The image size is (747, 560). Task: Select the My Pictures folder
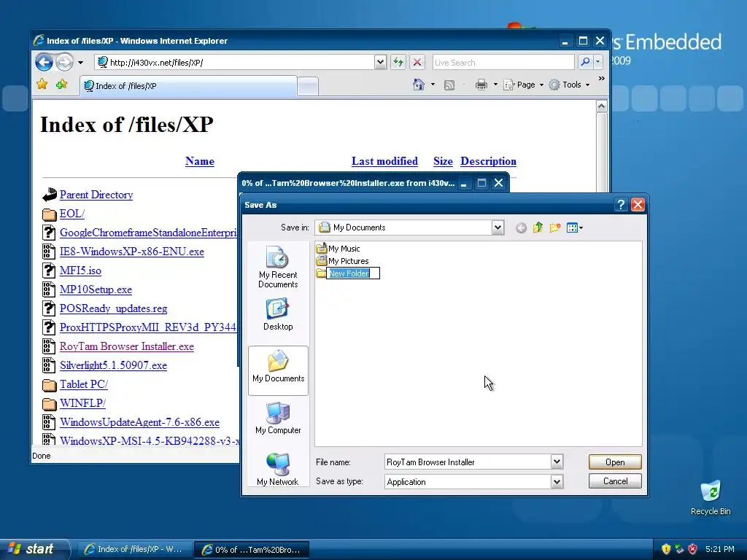(342, 260)
